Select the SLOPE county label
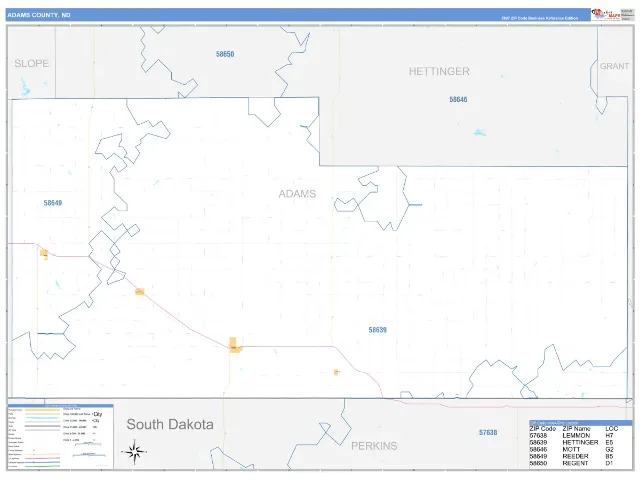The height and width of the screenshot is (480, 640). pyautogui.click(x=31, y=64)
